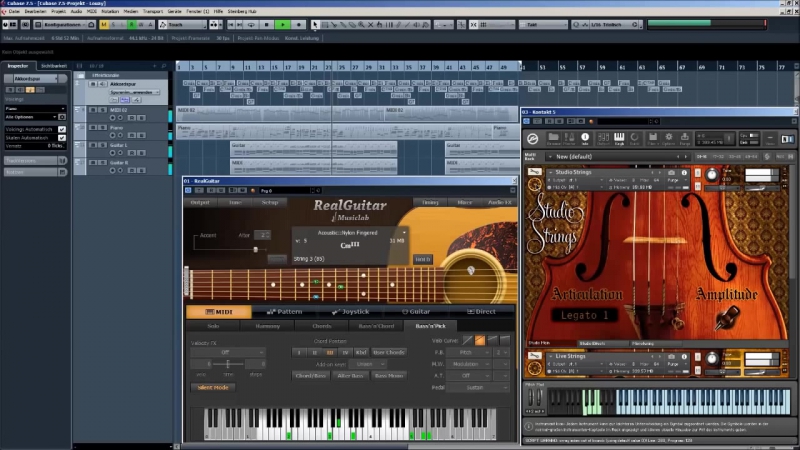The width and height of the screenshot is (800, 450).
Task: Click Live Strings snapshot camera icon
Action: [x=671, y=357]
